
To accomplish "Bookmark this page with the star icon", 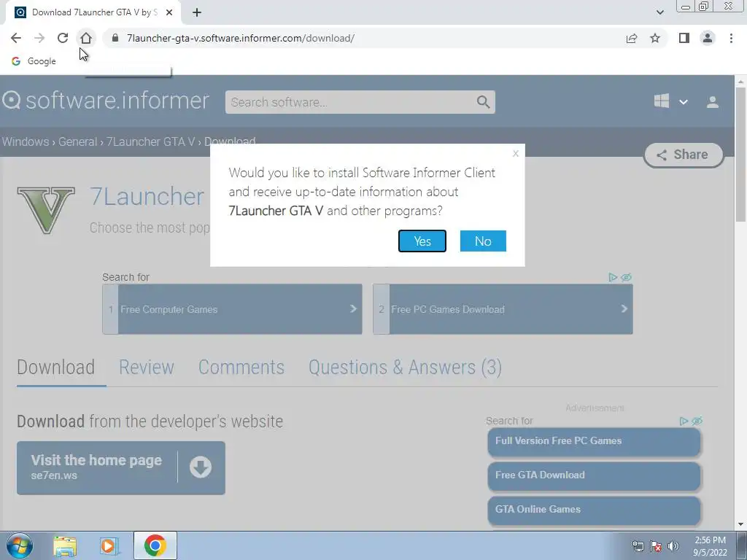I will tap(655, 38).
